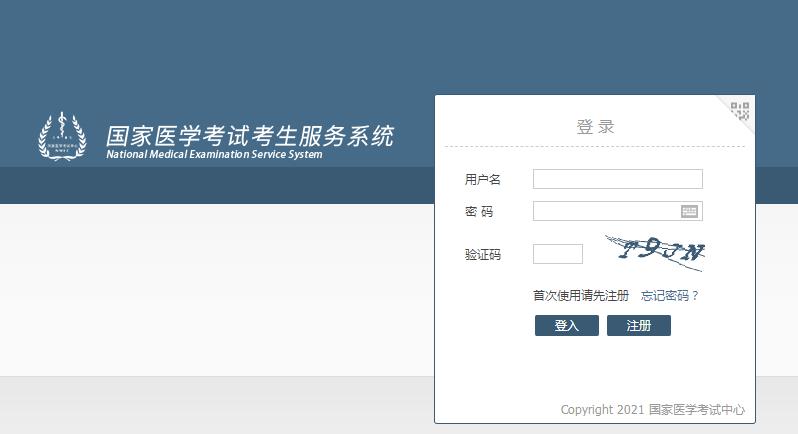
Task: Select the 验证码 text box
Action: pyautogui.click(x=557, y=254)
